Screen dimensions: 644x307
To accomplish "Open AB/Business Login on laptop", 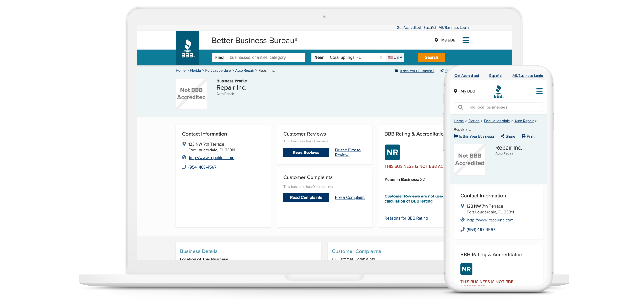I will point(454,28).
